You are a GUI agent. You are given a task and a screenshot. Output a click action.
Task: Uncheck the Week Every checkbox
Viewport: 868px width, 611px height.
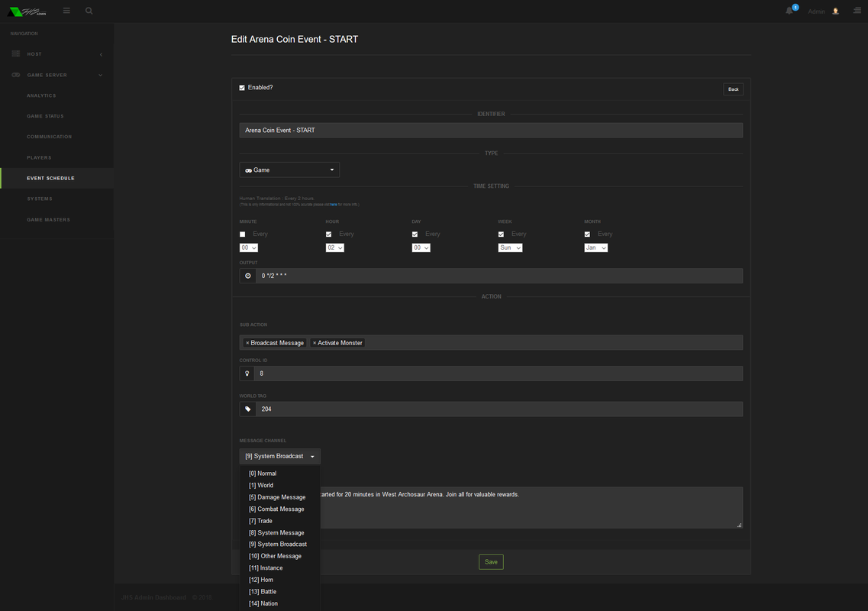point(501,234)
